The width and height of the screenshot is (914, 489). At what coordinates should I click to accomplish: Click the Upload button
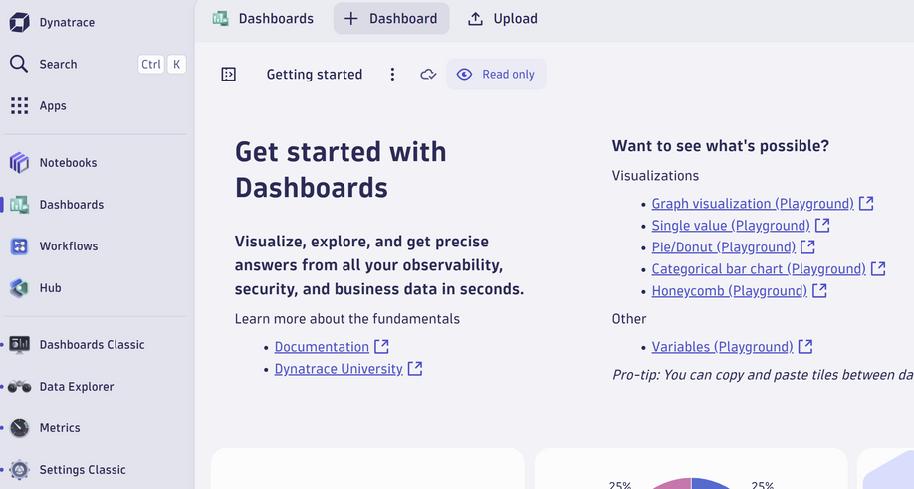(503, 18)
